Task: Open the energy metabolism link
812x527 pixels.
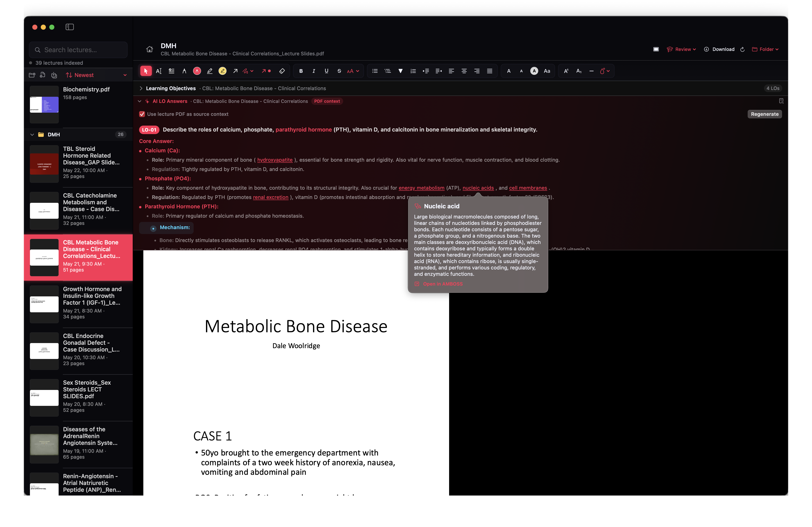Action: (421, 188)
